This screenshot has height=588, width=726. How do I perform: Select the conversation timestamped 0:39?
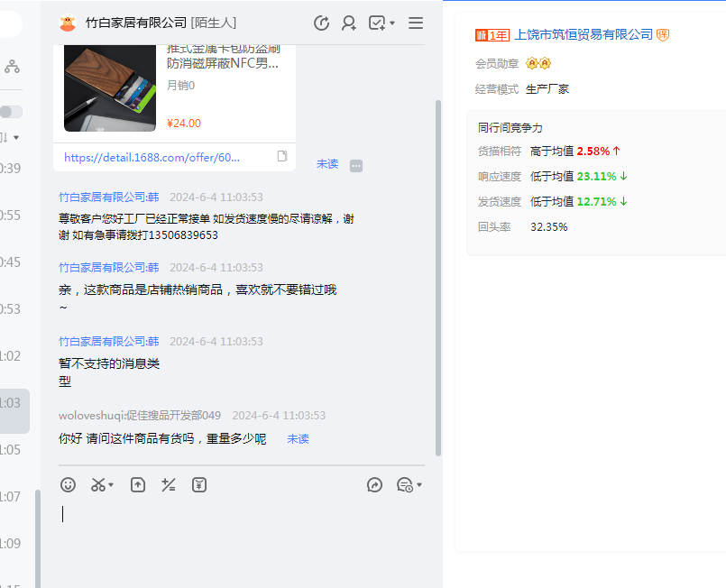tap(10, 169)
